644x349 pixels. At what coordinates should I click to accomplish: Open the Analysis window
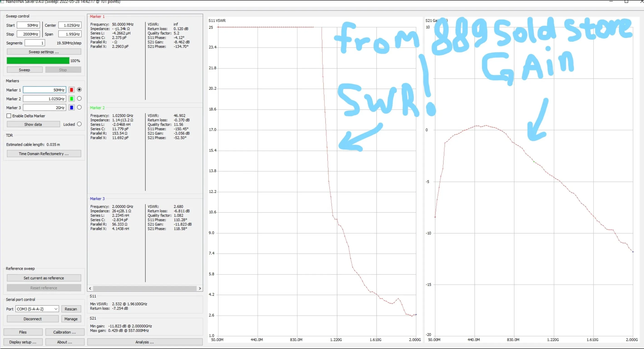[x=145, y=342]
